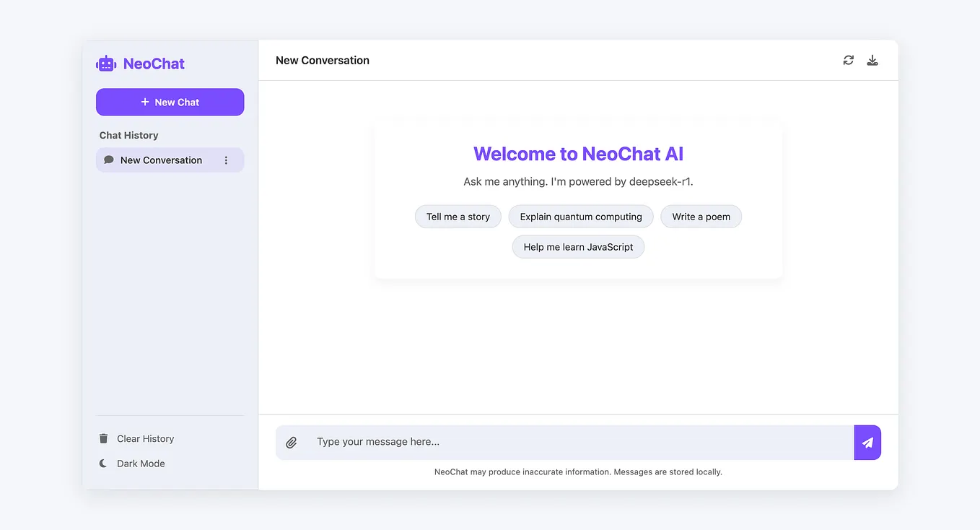Click the refresh conversation icon
This screenshot has width=980, height=530.
tap(848, 60)
